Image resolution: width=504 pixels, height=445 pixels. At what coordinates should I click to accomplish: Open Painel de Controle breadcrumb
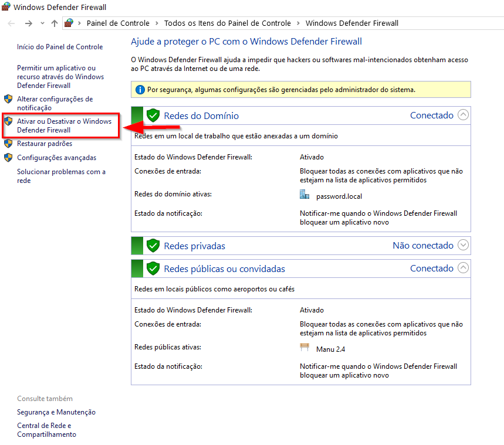point(118,23)
